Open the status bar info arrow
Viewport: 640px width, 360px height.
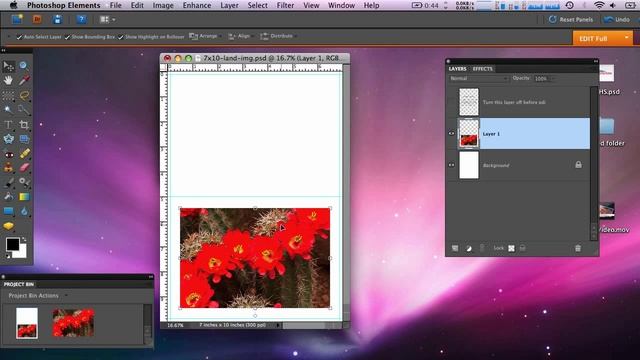[x=278, y=325]
